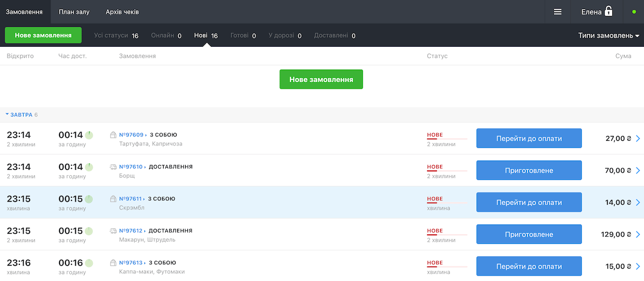Screen dimensions: 644x281
Task: Click the НОВЕ status progress bar for order №97612
Action: [x=447, y=235]
